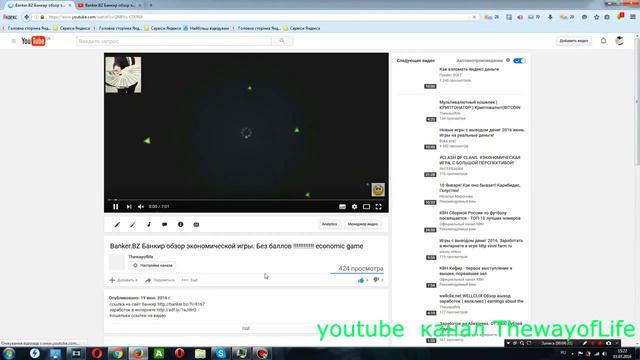
Task: Open the subtitles CC editor icon
Action: click(196, 224)
